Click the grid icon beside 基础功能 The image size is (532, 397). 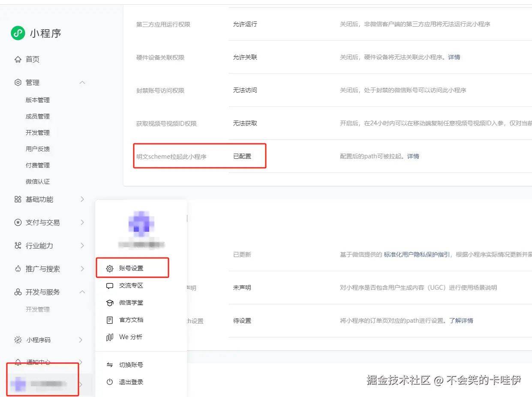pos(18,199)
